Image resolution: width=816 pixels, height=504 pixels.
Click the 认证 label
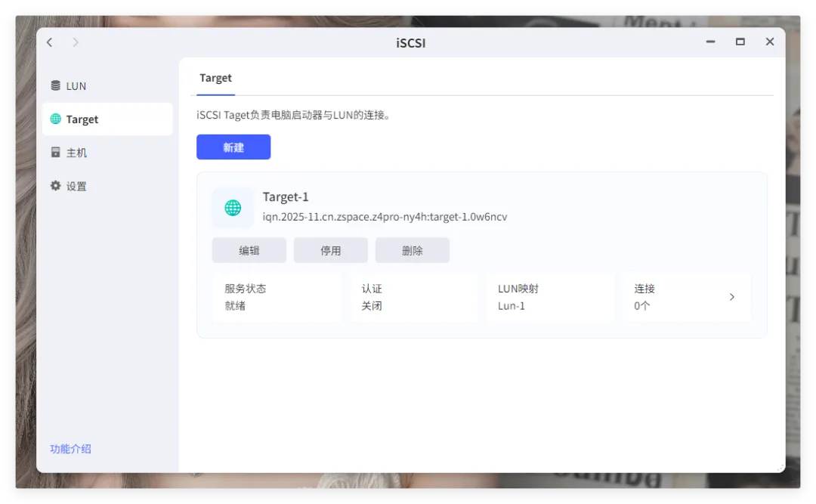tap(372, 289)
